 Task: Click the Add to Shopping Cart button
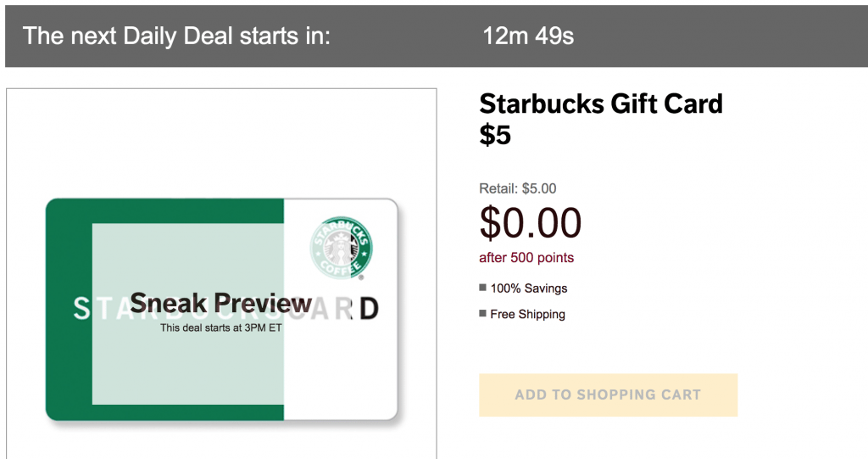pyautogui.click(x=608, y=395)
